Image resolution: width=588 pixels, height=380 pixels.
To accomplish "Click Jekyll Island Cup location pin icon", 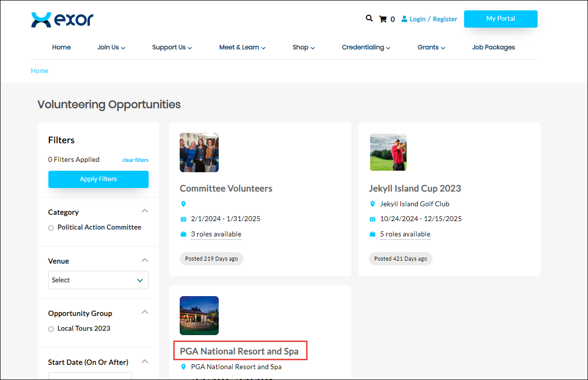I will (373, 204).
